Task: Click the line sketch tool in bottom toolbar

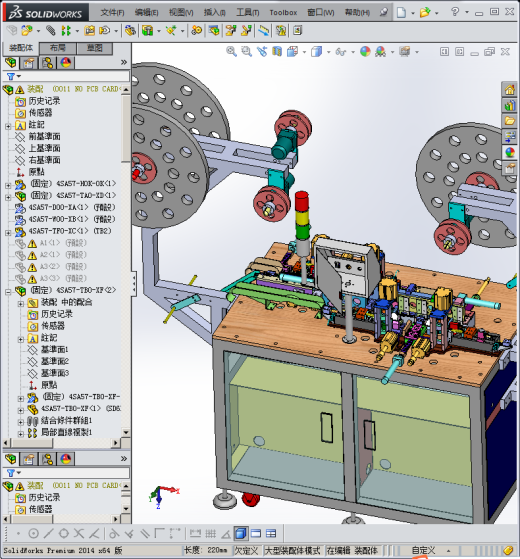Action: click(x=48, y=533)
